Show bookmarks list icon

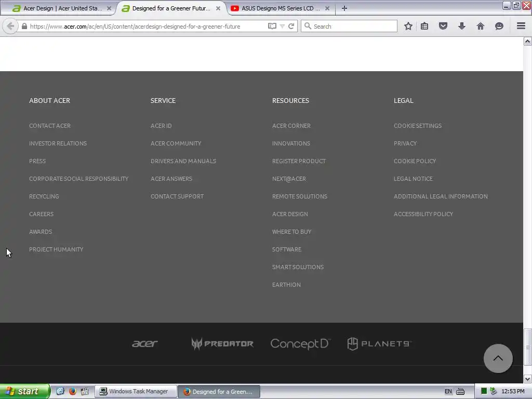pos(424,26)
